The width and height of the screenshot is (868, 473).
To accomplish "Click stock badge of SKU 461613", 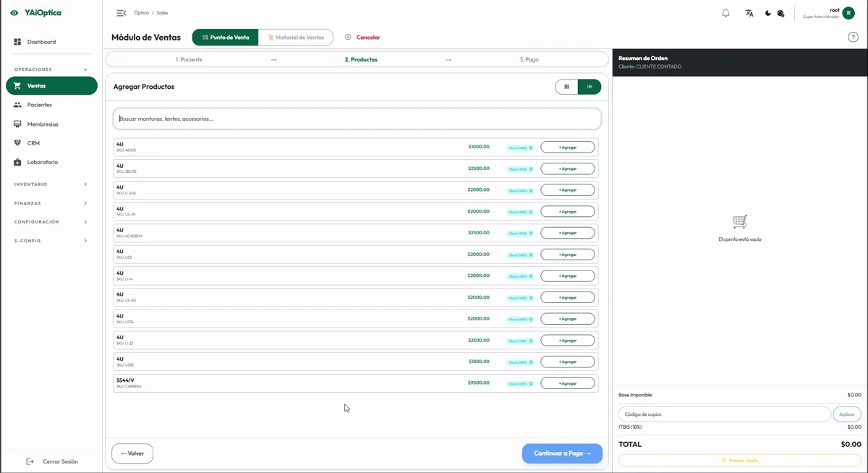I will tap(520, 148).
